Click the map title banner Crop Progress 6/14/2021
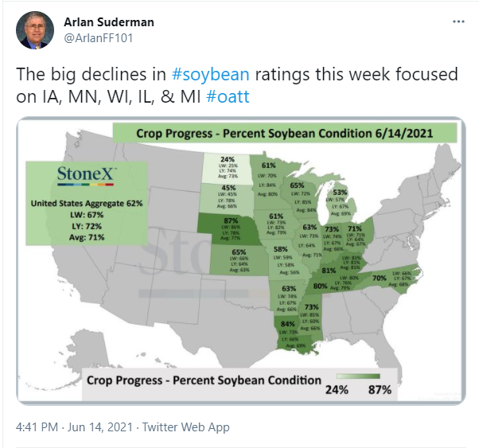479x448 pixels. pyautogui.click(x=285, y=133)
